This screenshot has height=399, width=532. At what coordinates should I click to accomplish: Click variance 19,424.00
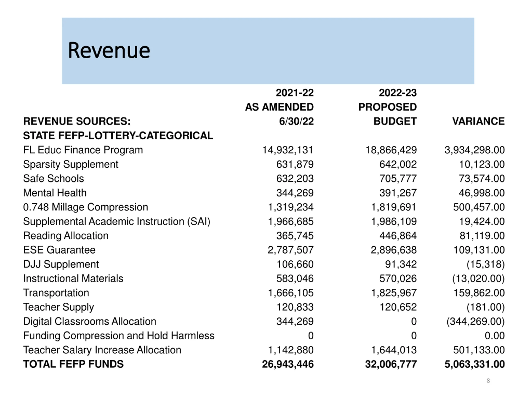click(482, 222)
